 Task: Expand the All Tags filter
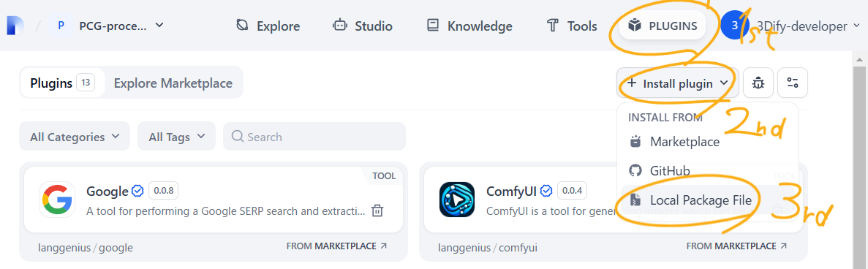[176, 136]
